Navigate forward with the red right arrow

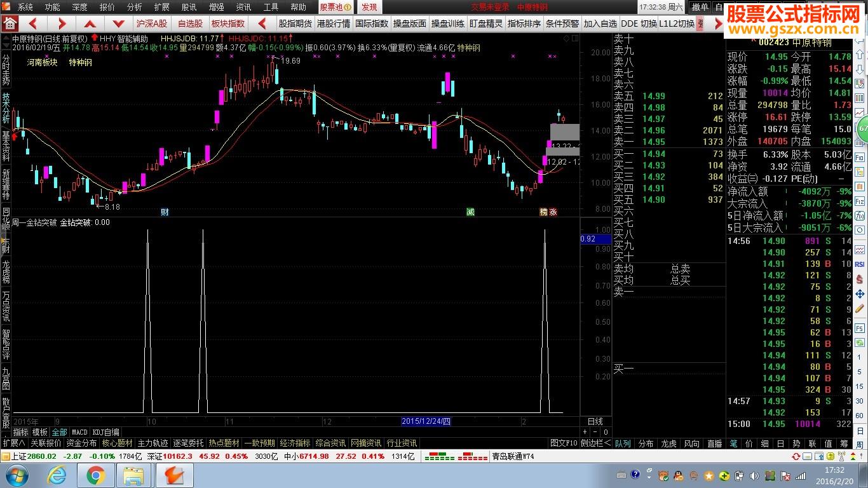[x=62, y=24]
